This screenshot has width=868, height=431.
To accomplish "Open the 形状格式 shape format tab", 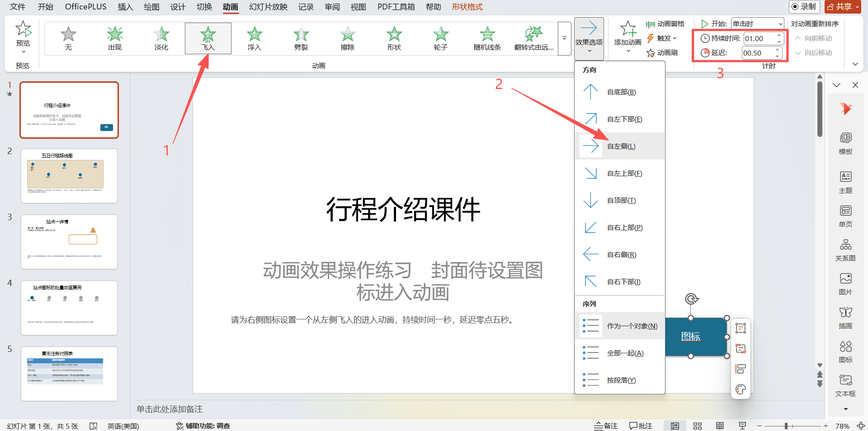I will [x=467, y=7].
